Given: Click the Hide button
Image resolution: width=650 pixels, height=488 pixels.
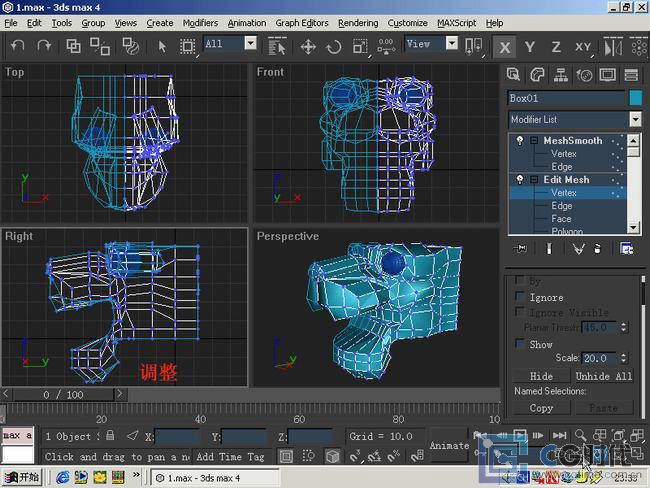Looking at the screenshot, I should coord(541,376).
